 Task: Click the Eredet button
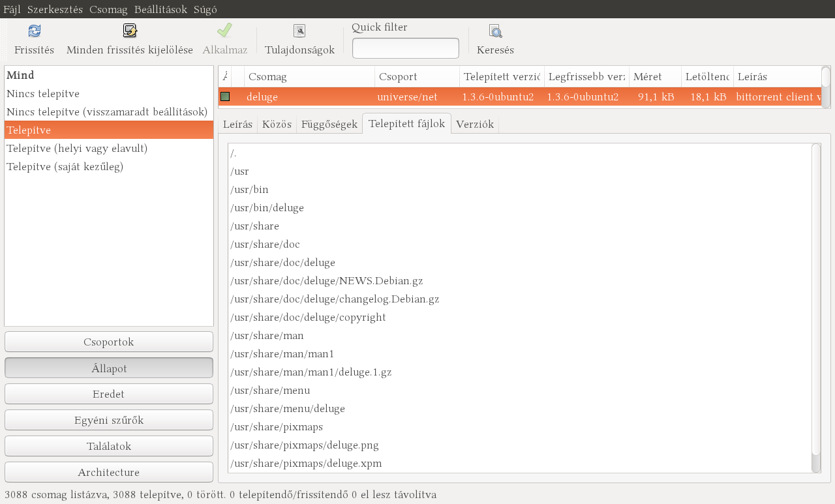[109, 394]
